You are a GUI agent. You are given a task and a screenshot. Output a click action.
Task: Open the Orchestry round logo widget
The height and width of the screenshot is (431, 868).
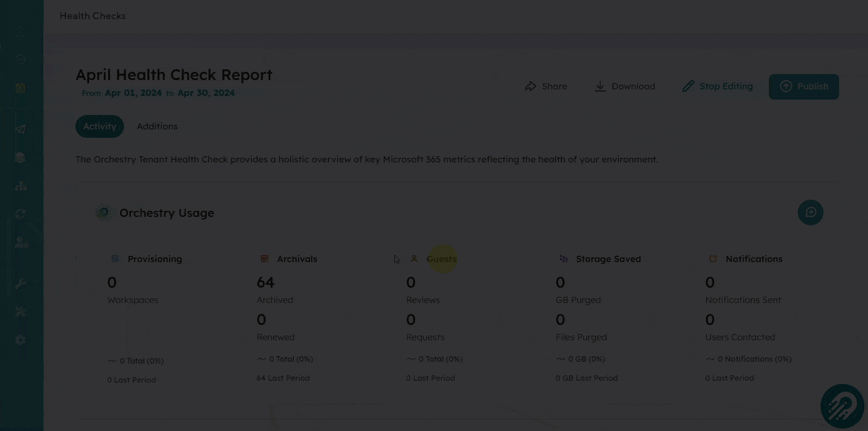pyautogui.click(x=842, y=406)
